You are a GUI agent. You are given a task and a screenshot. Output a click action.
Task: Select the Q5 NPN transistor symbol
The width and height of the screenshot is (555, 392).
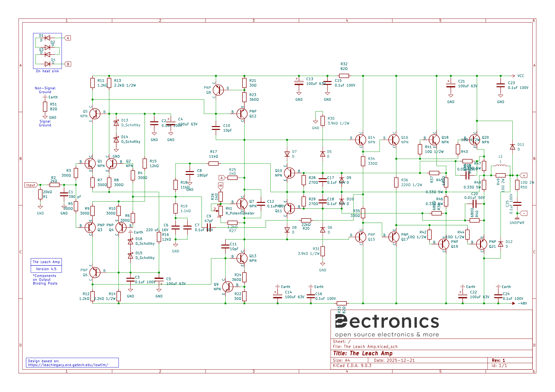click(95, 114)
